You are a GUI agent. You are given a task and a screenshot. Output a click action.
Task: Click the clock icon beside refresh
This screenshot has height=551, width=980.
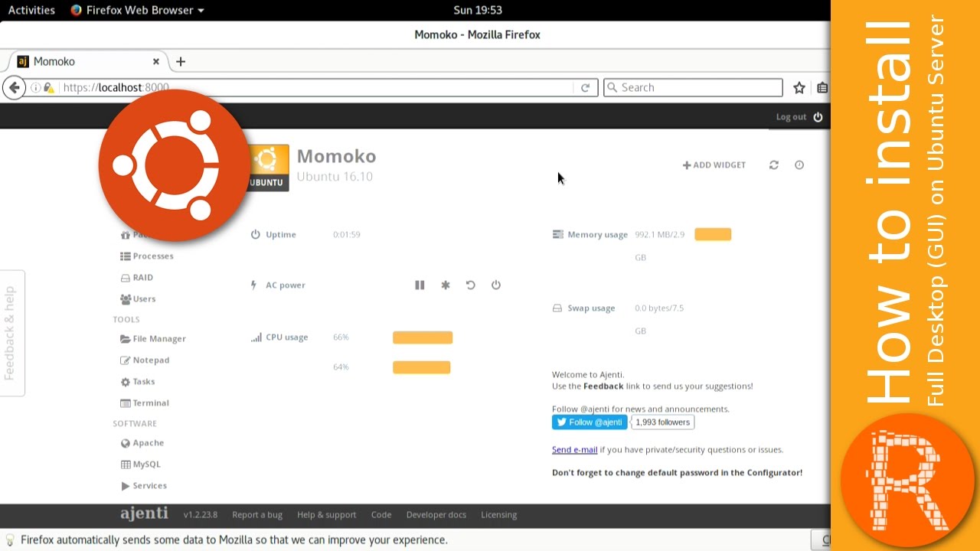799,165
